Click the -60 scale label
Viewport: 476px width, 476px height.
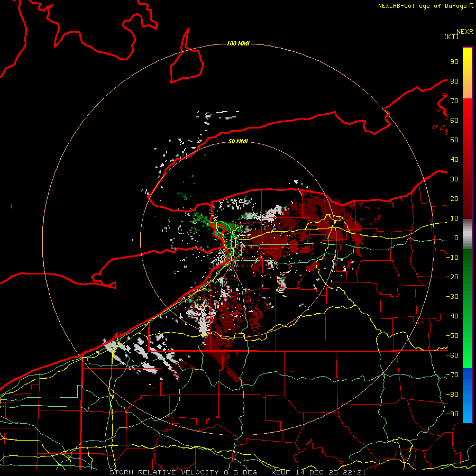tap(452, 355)
